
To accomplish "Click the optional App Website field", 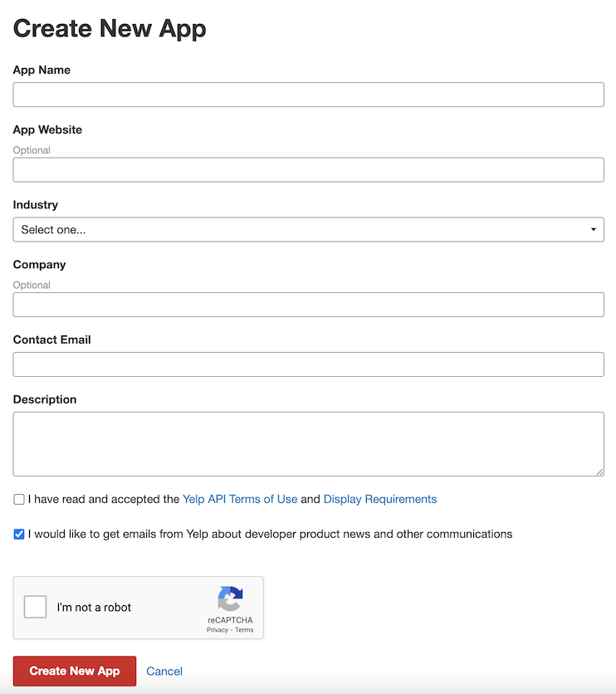I will tap(308, 169).
